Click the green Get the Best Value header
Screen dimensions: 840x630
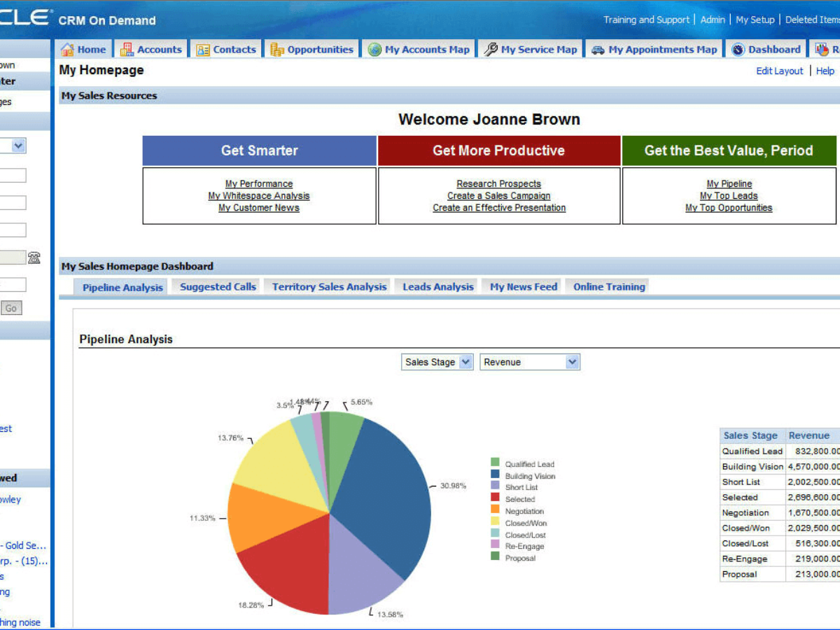click(729, 150)
